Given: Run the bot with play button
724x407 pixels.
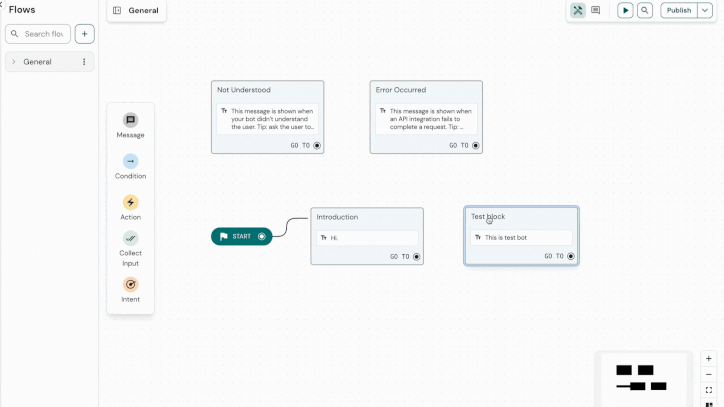Looking at the screenshot, I should (625, 11).
